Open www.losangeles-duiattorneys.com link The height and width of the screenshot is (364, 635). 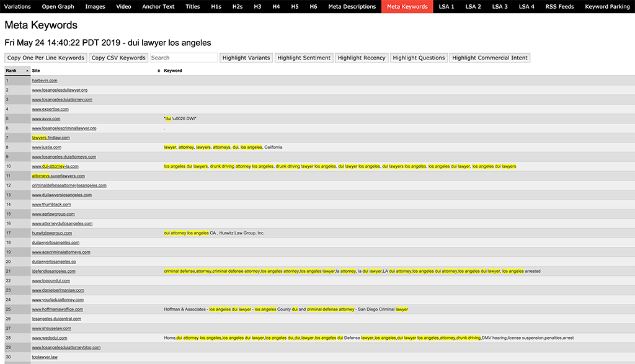tap(64, 157)
